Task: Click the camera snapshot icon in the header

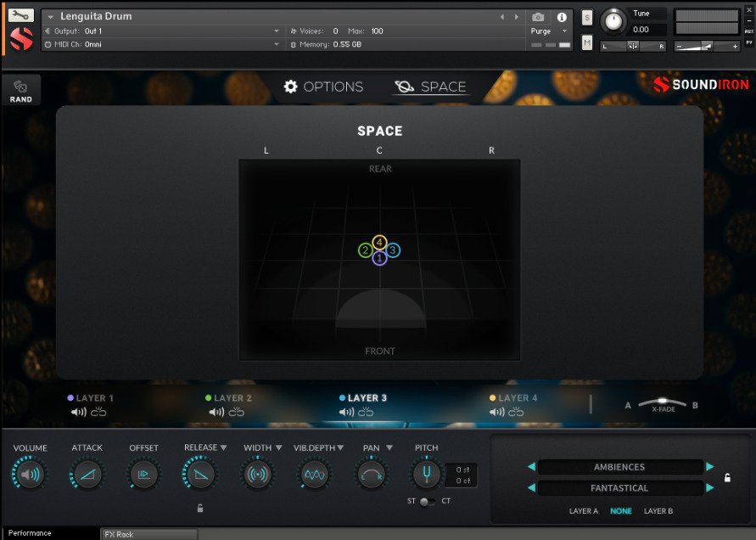Action: 538,15
